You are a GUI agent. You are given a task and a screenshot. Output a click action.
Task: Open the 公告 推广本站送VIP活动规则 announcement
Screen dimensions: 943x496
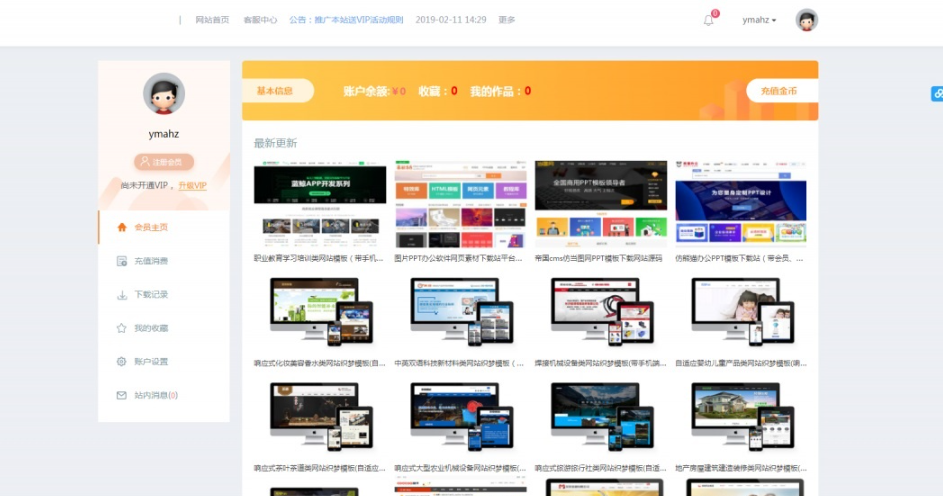346,20
